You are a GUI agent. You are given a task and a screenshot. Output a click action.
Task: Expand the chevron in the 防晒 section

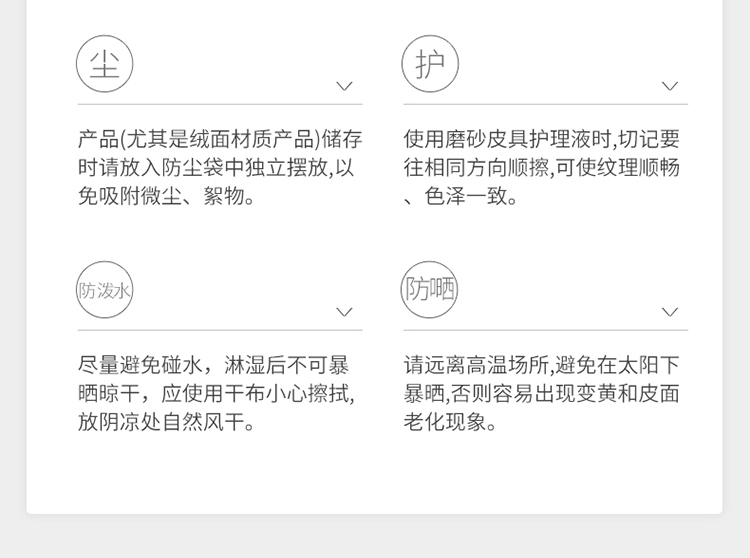pyautogui.click(x=670, y=312)
